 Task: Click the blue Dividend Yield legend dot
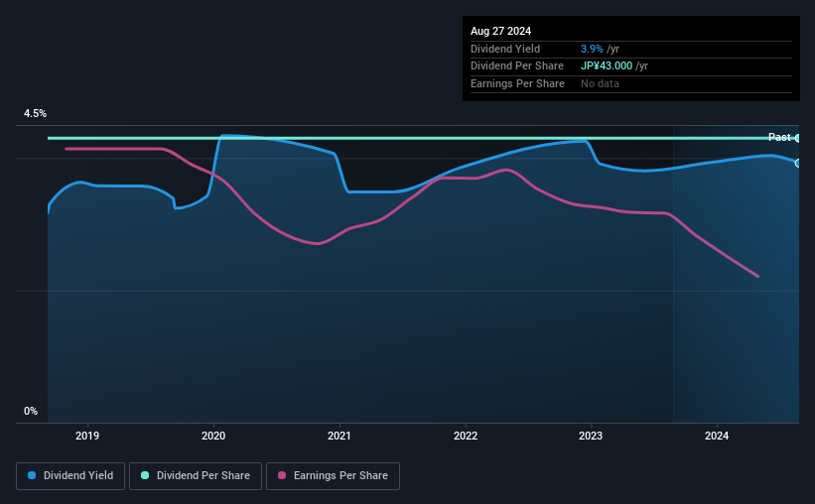point(32,475)
